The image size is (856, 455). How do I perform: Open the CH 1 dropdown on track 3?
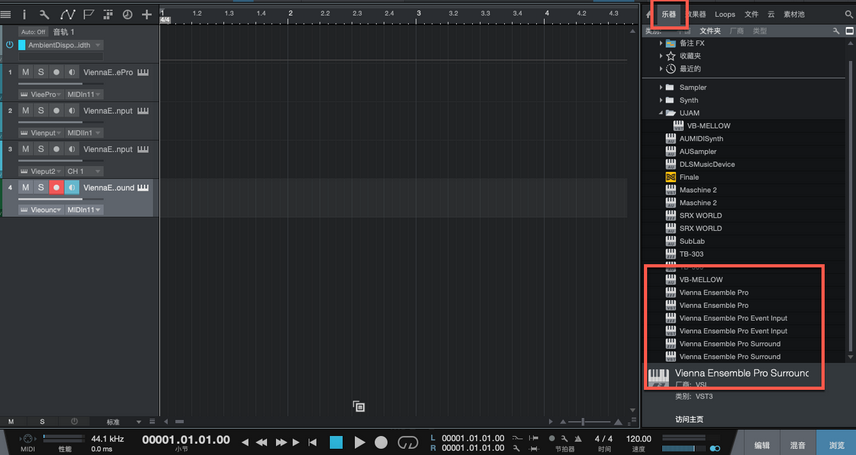pyautogui.click(x=84, y=171)
